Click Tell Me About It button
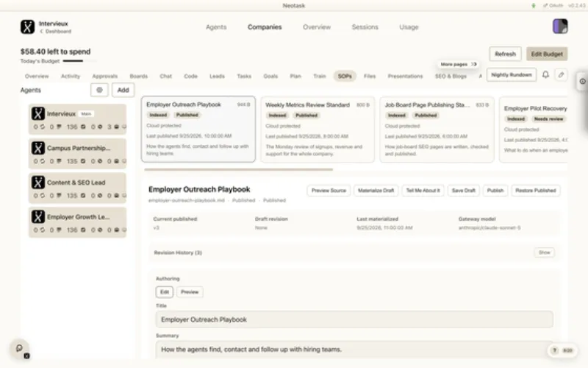The height and width of the screenshot is (368, 588). pyautogui.click(x=423, y=191)
